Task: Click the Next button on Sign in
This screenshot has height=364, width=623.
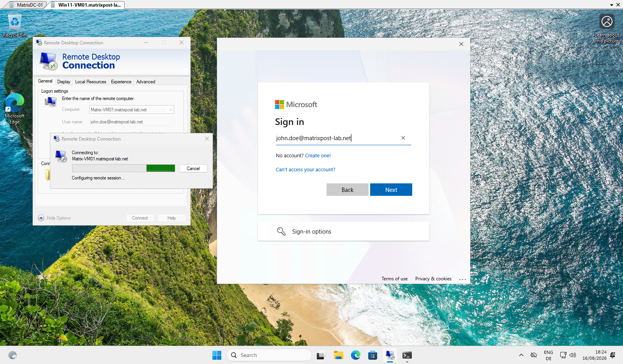Action: tap(391, 190)
